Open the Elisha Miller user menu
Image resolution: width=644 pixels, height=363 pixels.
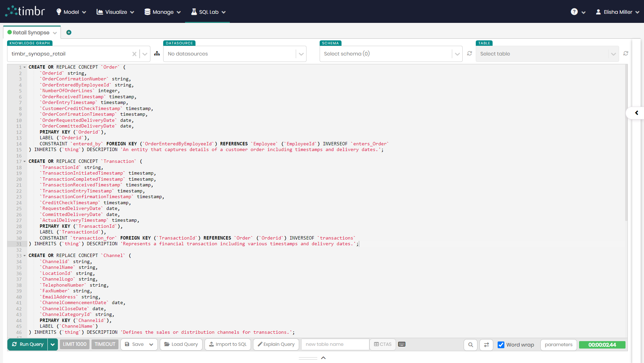(x=617, y=12)
